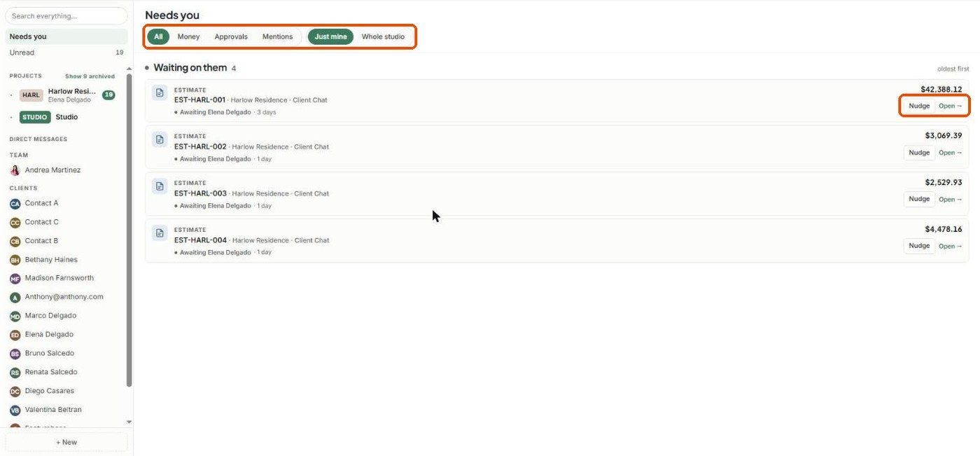Select the All filter pill
The height and width of the screenshot is (456, 980).
click(x=158, y=36)
